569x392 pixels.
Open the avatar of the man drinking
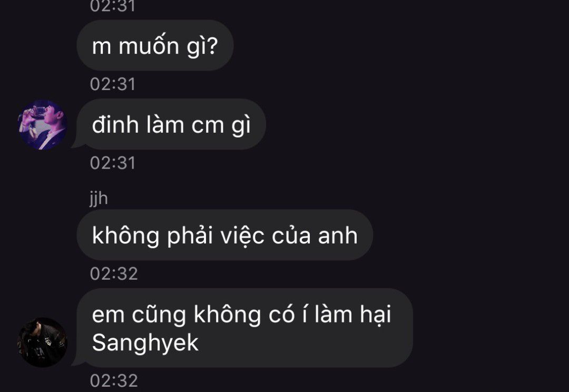(x=43, y=124)
